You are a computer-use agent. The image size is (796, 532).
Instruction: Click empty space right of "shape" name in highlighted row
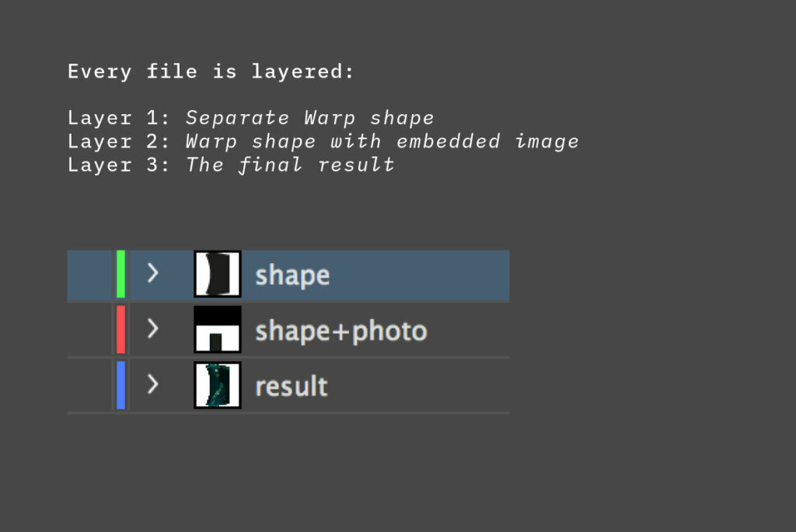[420, 275]
